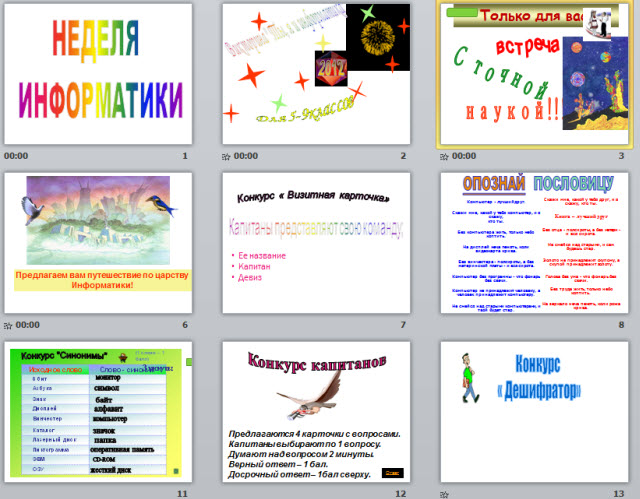
Task: Select slide 13 Конкурс Дешифратор
Action: click(x=534, y=412)
